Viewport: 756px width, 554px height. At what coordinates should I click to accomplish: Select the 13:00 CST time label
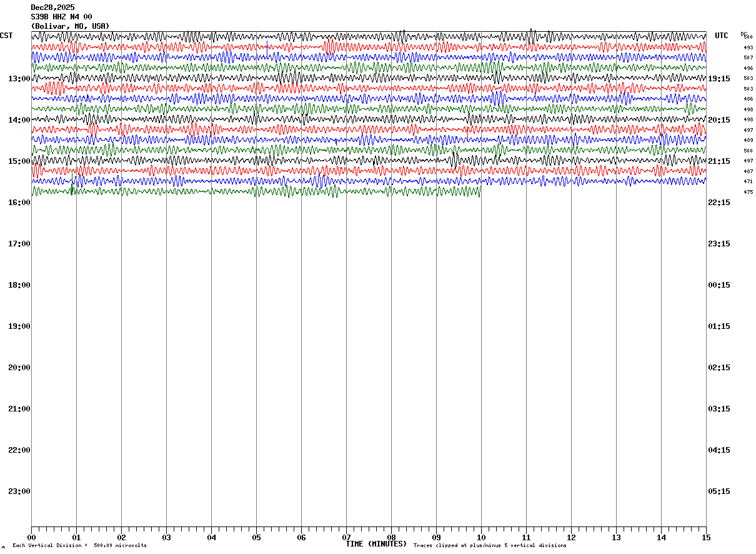[x=19, y=79]
